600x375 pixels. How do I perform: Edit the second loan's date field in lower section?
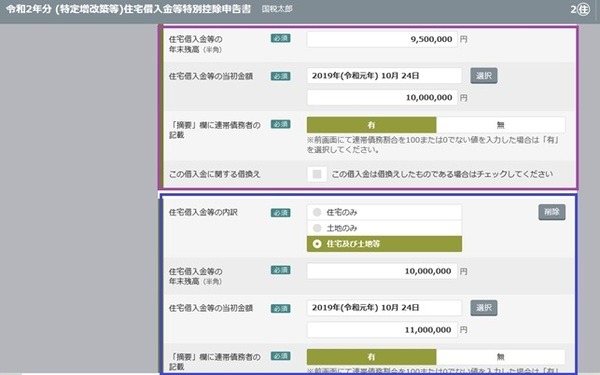pos(384,308)
